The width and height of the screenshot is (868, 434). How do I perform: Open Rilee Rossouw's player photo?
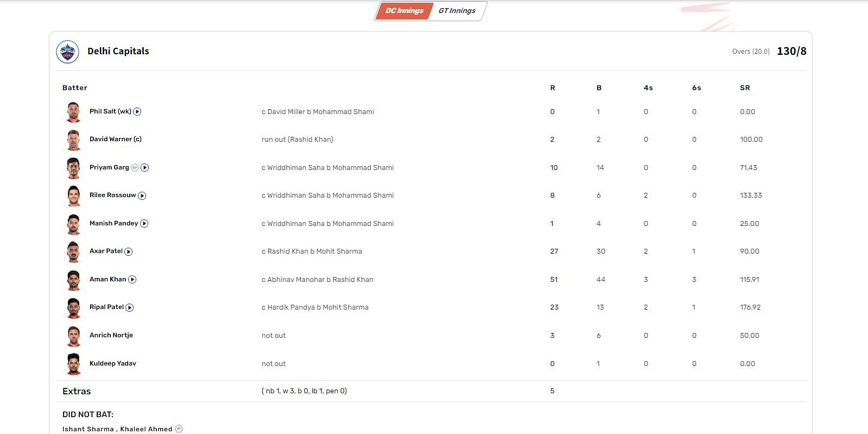pos(74,196)
